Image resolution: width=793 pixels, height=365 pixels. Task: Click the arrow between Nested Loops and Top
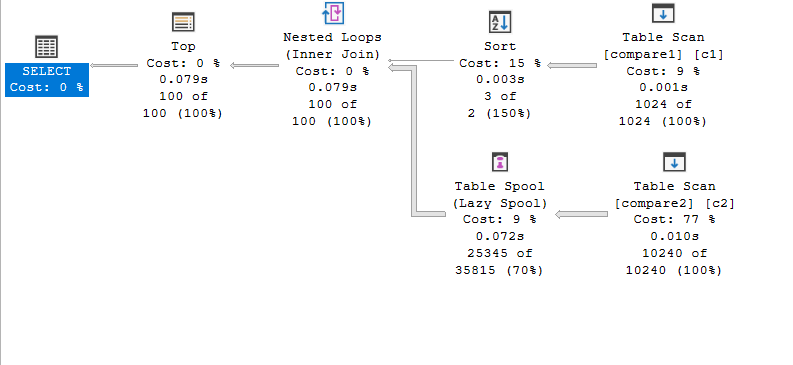[x=254, y=65]
